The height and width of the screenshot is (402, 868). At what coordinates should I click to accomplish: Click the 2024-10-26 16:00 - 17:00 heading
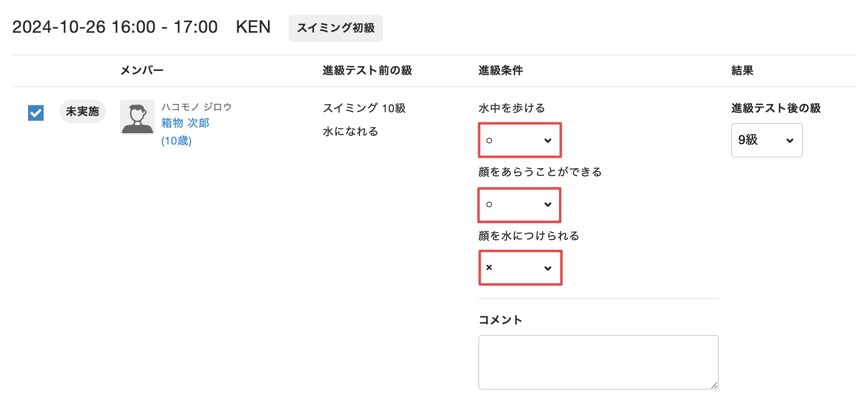coord(115,27)
